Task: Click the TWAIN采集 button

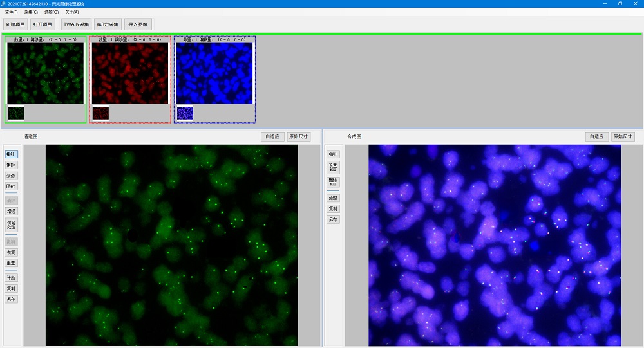Action: (x=76, y=24)
